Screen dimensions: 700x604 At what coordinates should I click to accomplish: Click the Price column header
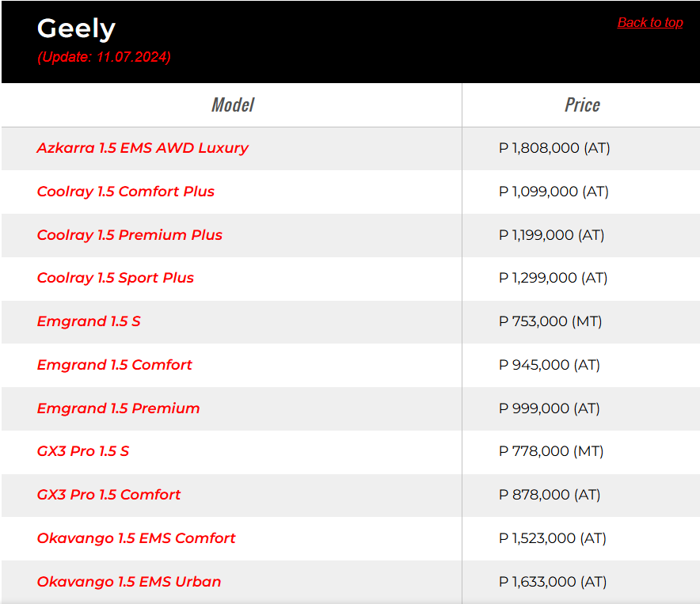pyautogui.click(x=582, y=105)
